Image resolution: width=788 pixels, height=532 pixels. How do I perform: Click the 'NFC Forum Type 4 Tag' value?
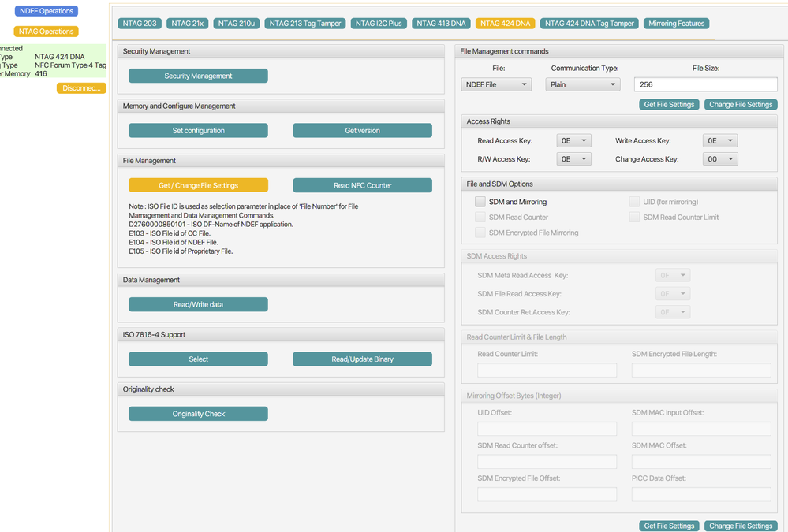point(70,65)
